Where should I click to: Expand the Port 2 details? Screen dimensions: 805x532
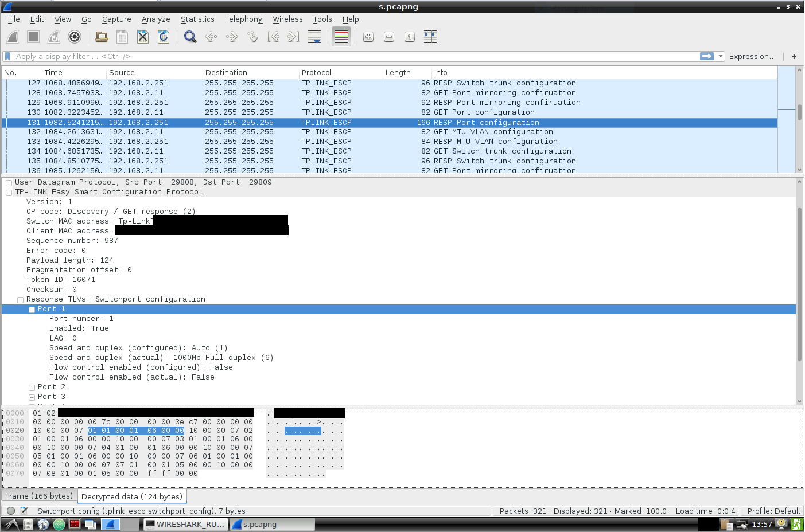(32, 386)
